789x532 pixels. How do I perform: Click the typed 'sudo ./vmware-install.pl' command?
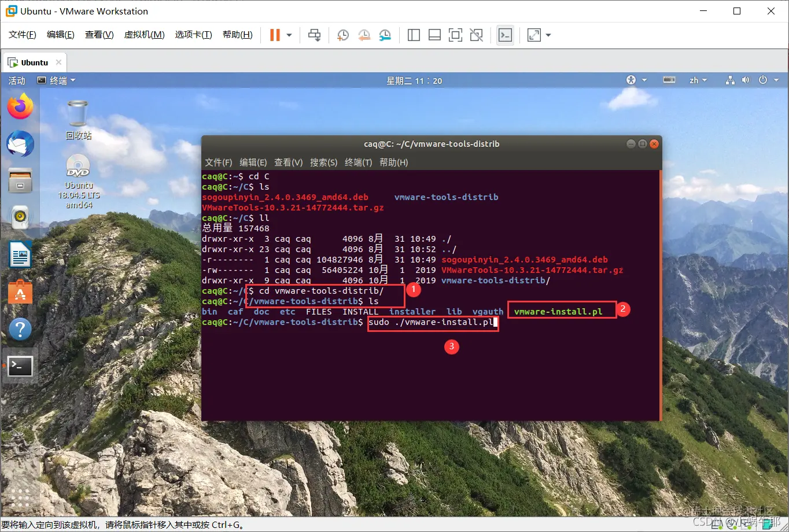[x=431, y=322]
